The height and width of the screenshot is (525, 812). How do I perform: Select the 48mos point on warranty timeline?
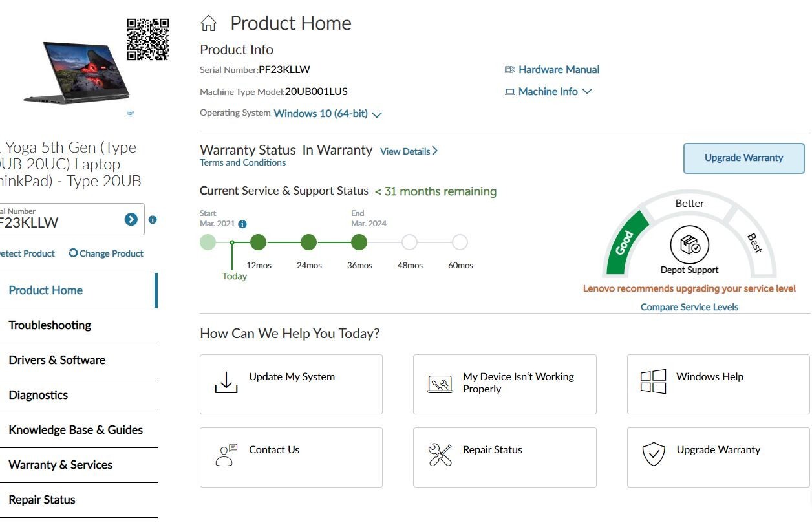[409, 242]
